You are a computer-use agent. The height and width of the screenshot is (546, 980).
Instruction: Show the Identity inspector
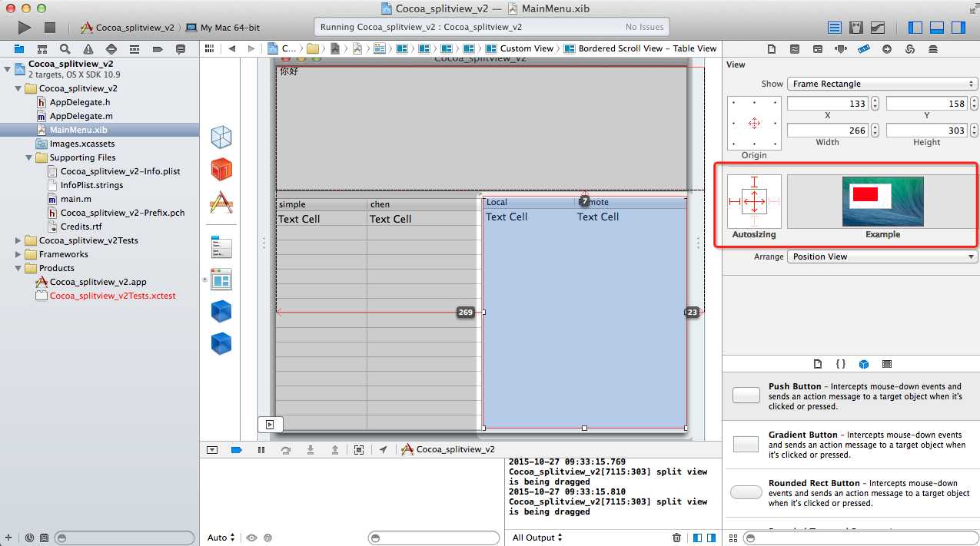pos(818,48)
